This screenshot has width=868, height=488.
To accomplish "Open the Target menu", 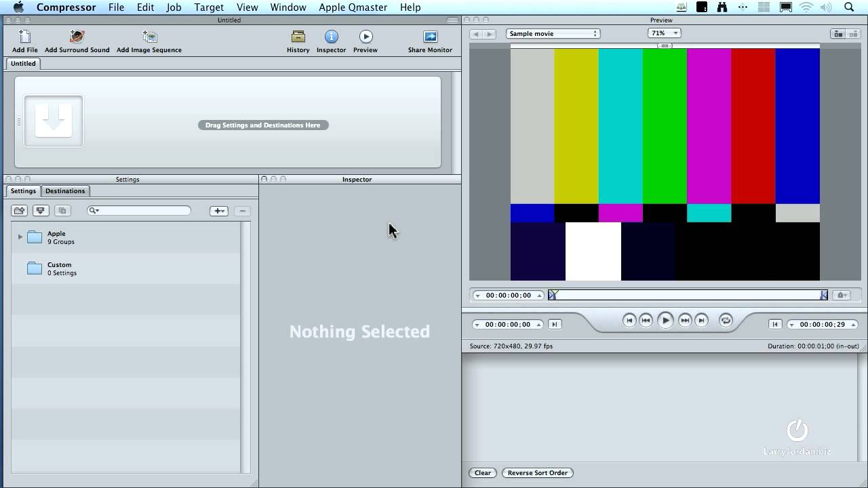I will (209, 7).
